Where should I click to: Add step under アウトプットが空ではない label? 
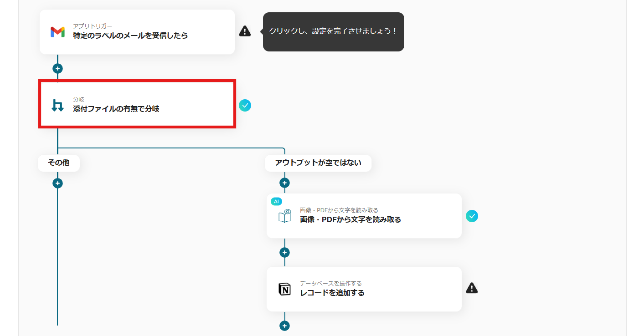point(284,183)
